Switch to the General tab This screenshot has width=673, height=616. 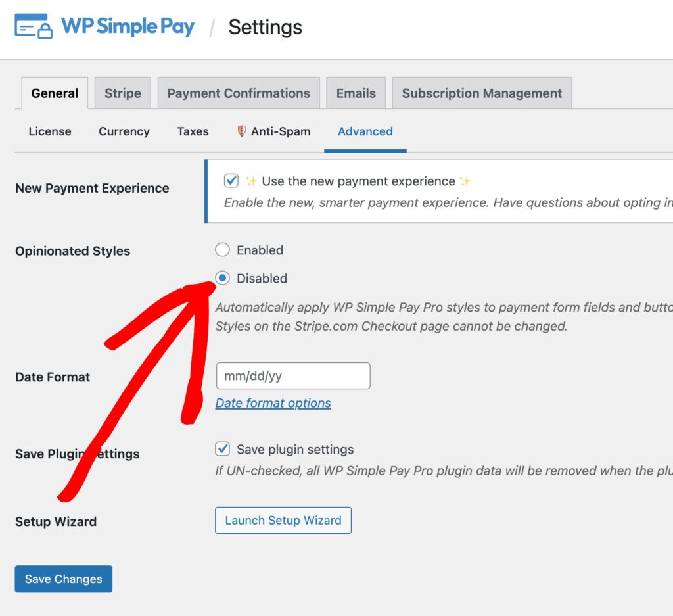[x=55, y=93]
